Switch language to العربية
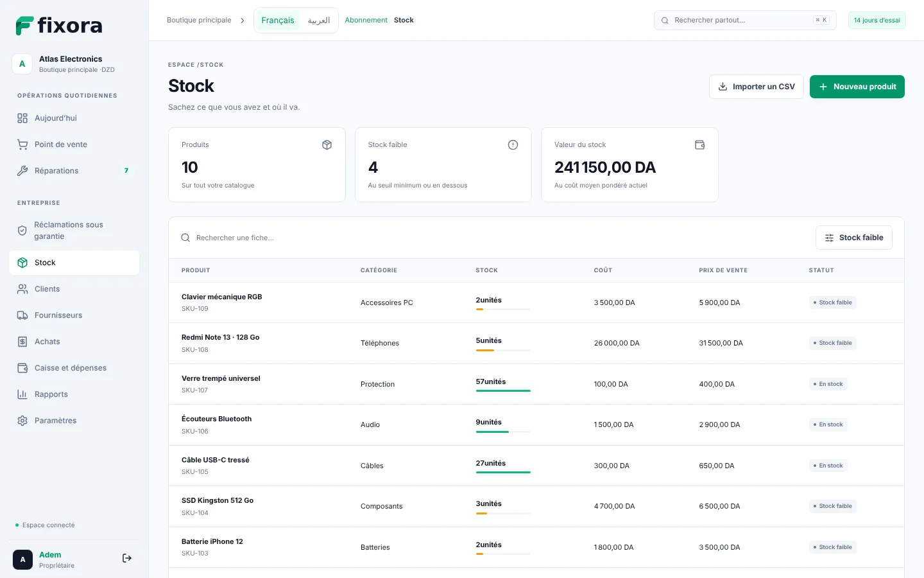 tap(319, 21)
